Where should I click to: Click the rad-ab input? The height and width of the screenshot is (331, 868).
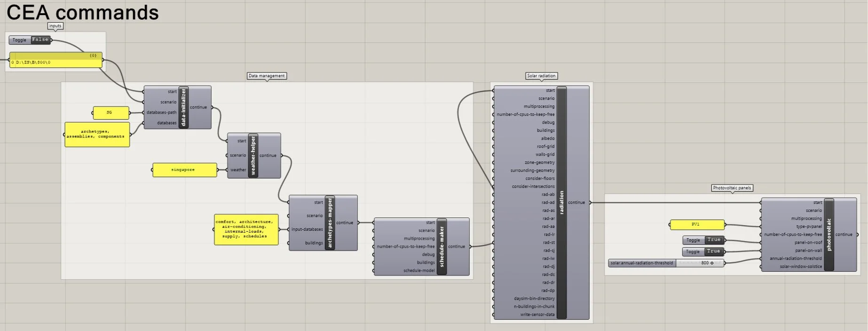548,194
